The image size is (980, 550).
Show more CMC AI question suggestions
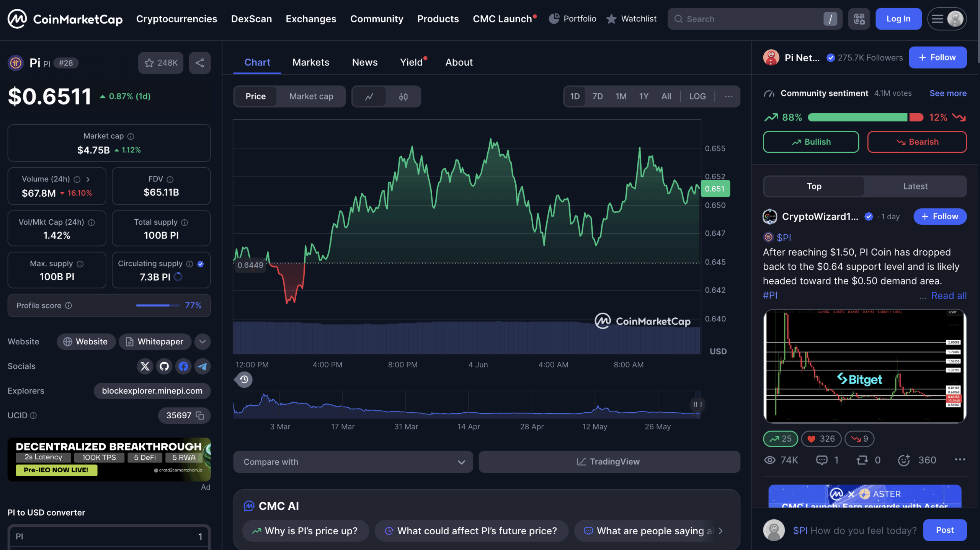point(721,531)
